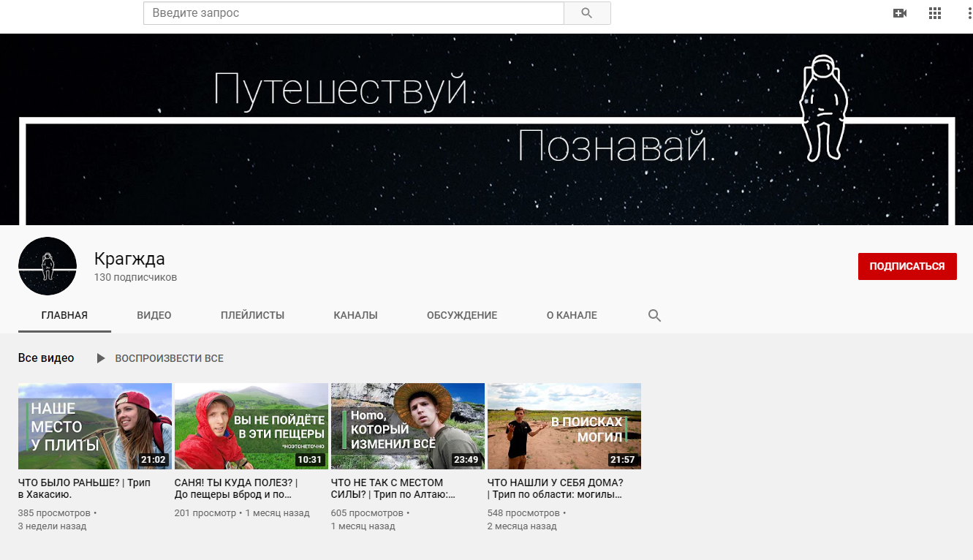Screen dimensions: 973x560
Task: Click the astronaut figure in banner
Action: pyautogui.click(x=825, y=107)
